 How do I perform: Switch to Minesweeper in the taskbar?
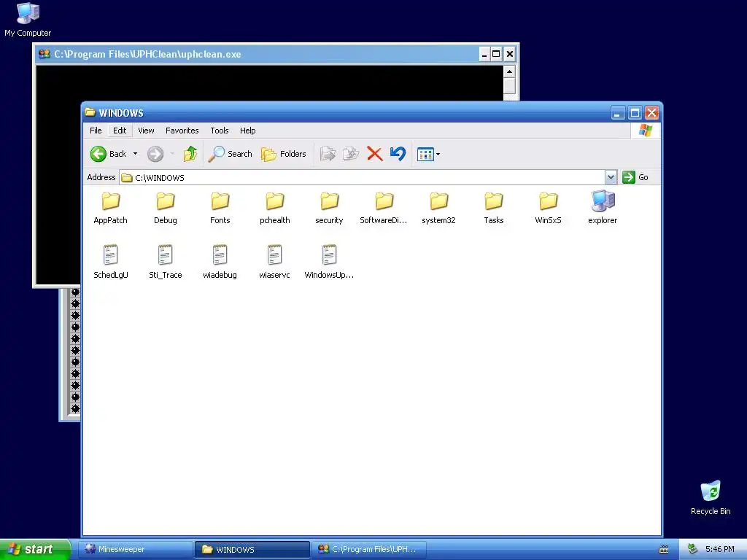pos(136,549)
